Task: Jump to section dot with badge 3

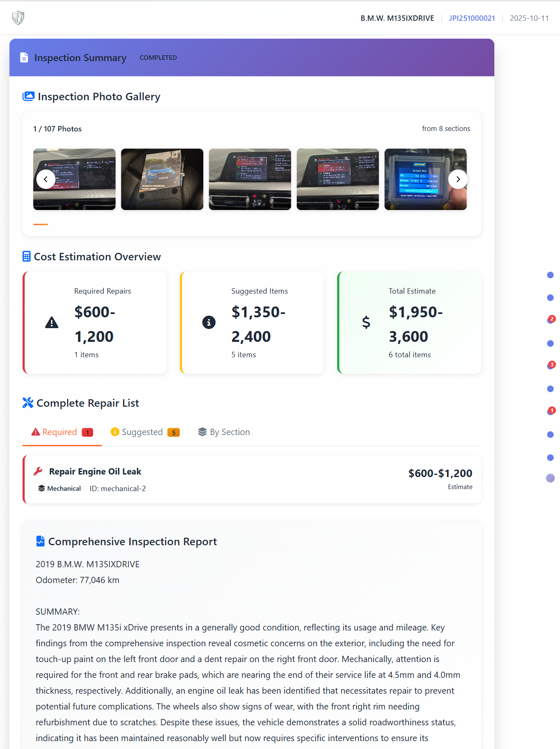Action: 550,366
